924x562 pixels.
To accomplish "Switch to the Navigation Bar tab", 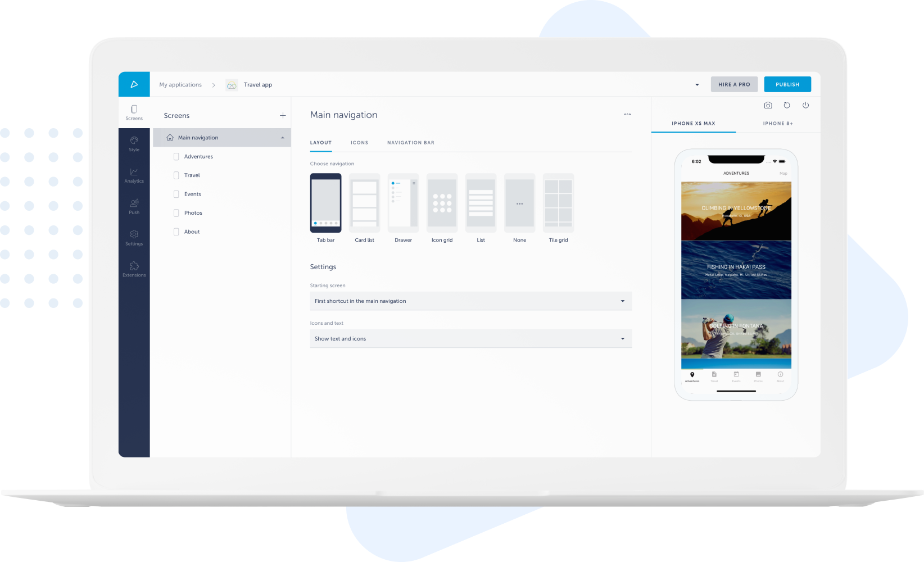I will pos(410,142).
